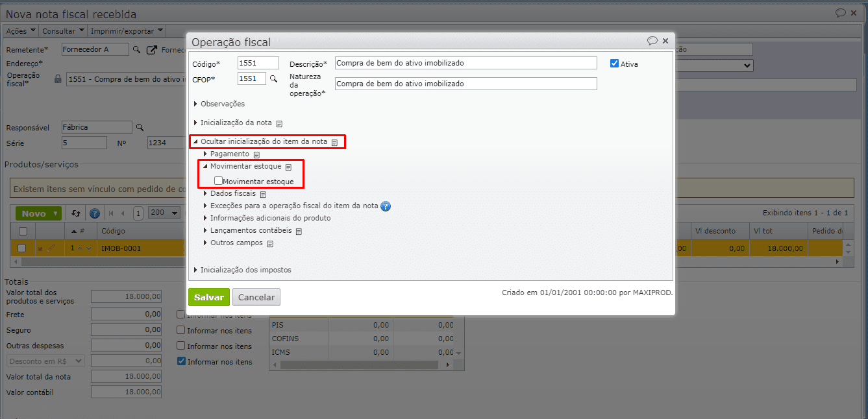Click the CFOP input field
Image resolution: width=868 pixels, height=419 pixels.
coord(252,78)
